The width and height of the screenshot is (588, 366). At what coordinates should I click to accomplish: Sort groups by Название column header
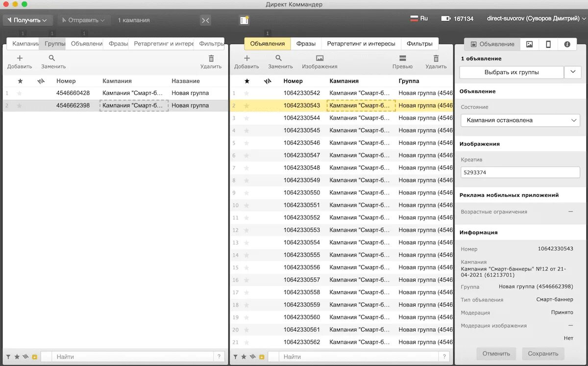[x=186, y=81]
